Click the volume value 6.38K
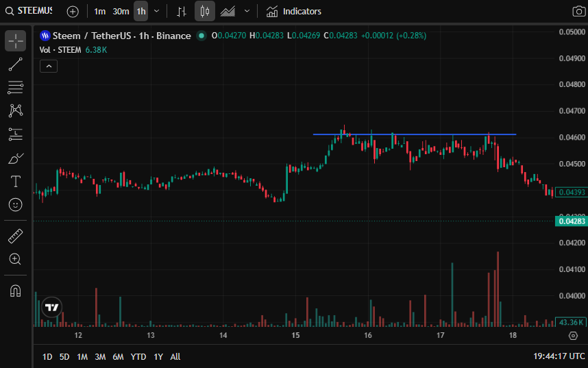 pos(96,50)
